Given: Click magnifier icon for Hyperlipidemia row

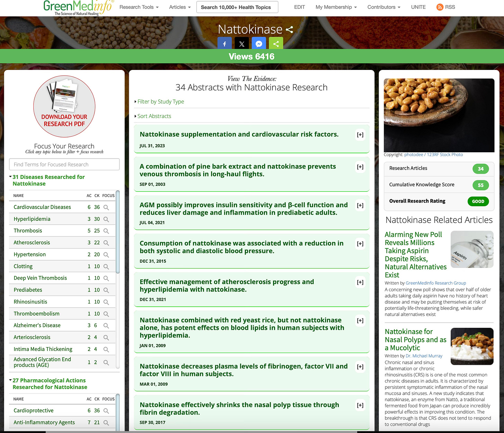Looking at the screenshot, I should tap(106, 219).
